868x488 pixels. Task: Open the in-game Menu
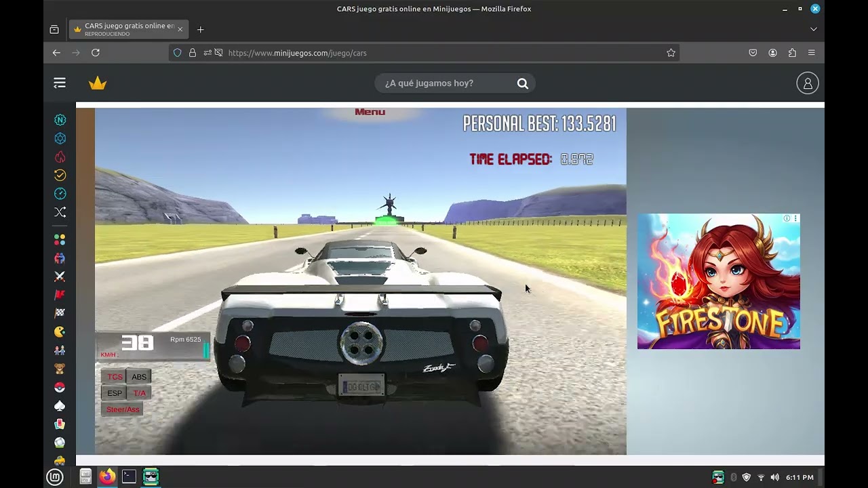(370, 112)
